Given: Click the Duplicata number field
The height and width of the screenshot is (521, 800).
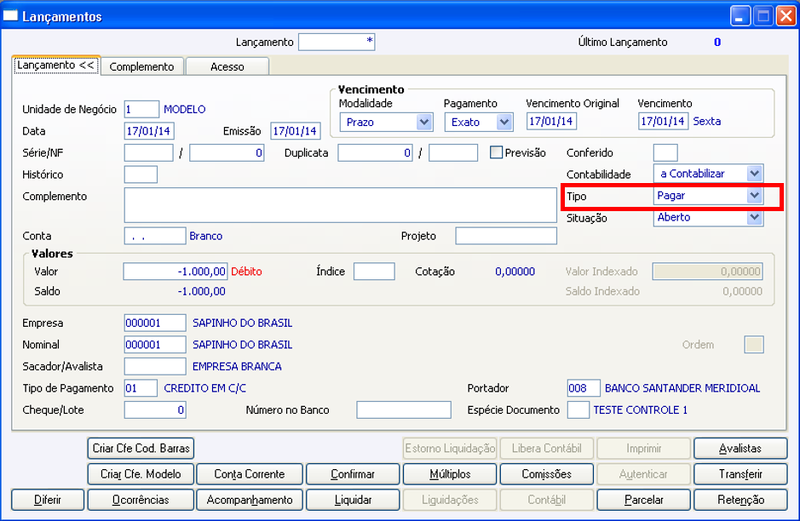Looking at the screenshot, I should [375, 153].
